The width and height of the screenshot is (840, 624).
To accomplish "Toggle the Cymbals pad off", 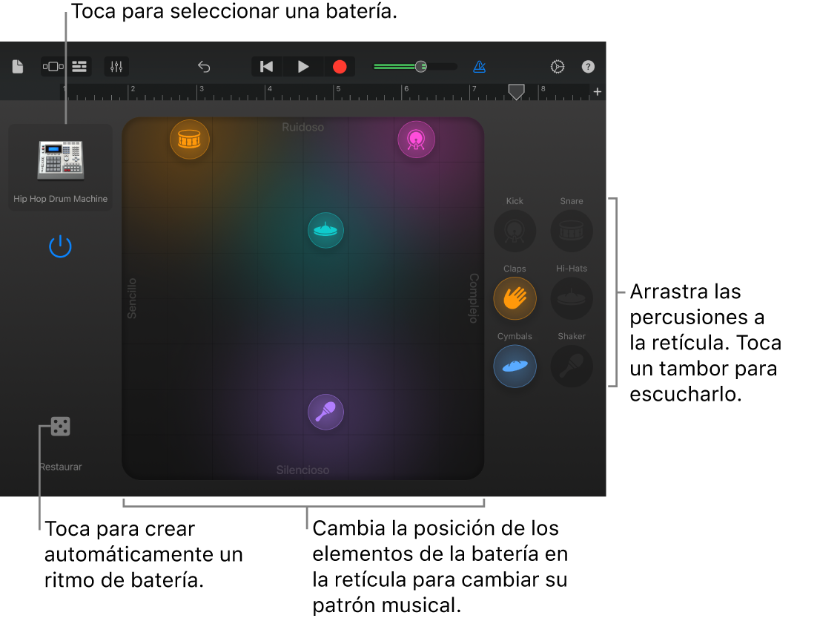I will pos(515,366).
